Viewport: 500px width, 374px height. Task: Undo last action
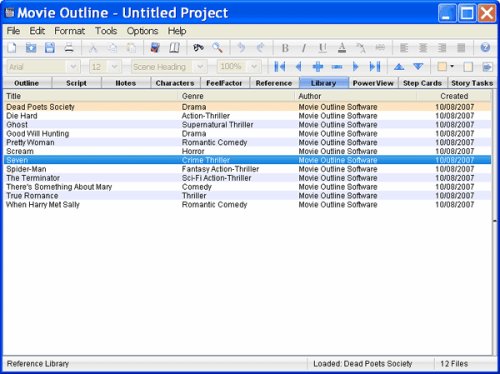[241, 48]
